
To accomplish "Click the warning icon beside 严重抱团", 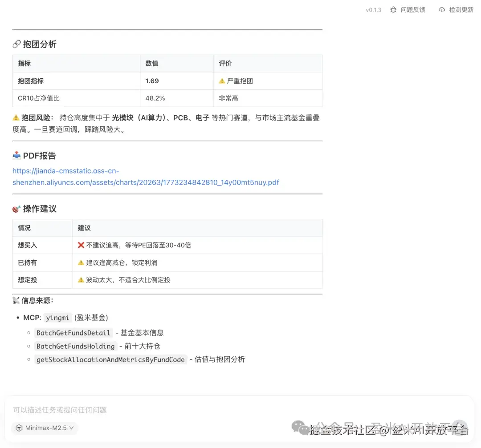I will coord(221,81).
